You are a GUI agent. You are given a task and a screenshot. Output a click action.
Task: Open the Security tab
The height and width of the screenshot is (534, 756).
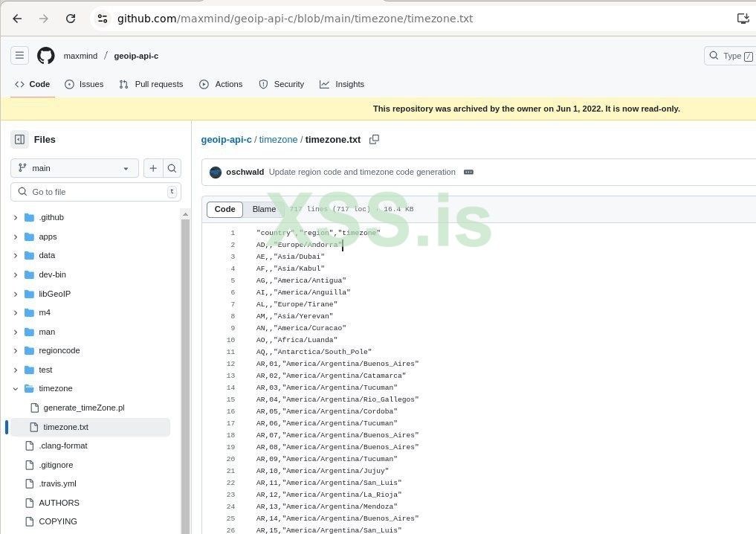(x=282, y=85)
